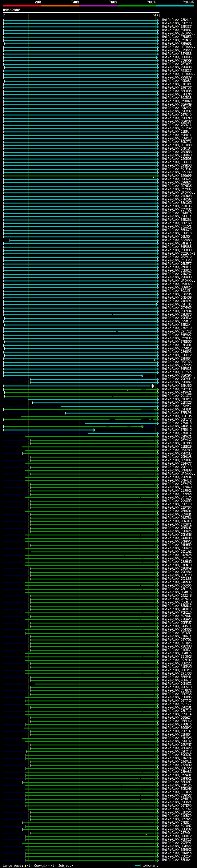Image resolution: width=197 pixels, height=868 pixels.
Task: Select the UniRef100_B9GKD7 label
Action: [177, 755]
